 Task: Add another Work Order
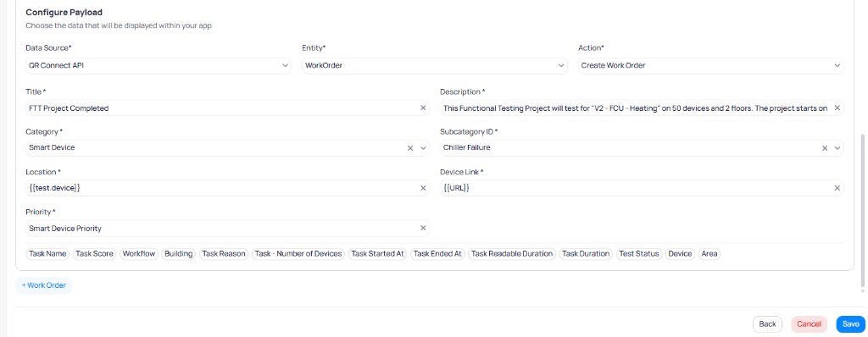pyautogui.click(x=44, y=285)
